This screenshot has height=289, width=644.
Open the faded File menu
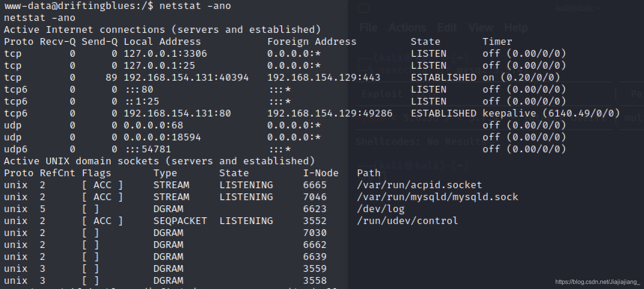coord(368,28)
